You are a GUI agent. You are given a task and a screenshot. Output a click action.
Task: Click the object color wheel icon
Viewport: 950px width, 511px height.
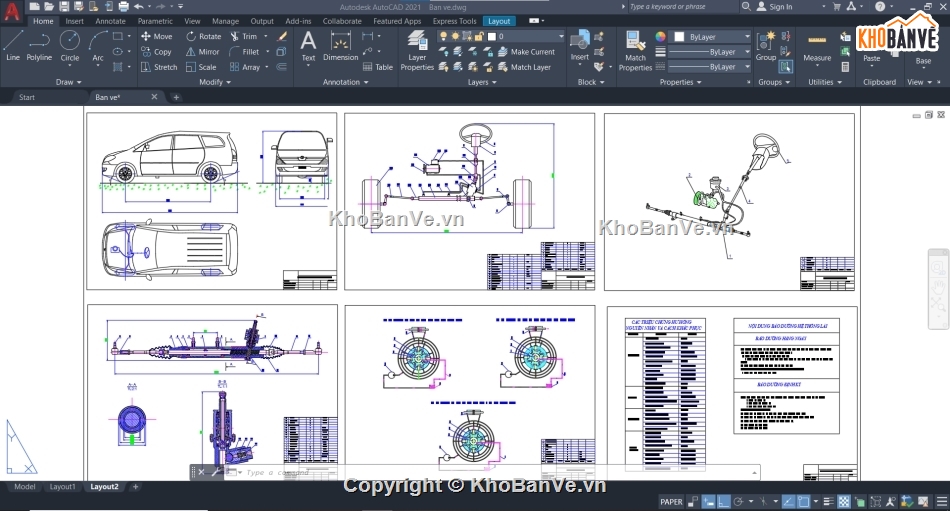coord(660,37)
